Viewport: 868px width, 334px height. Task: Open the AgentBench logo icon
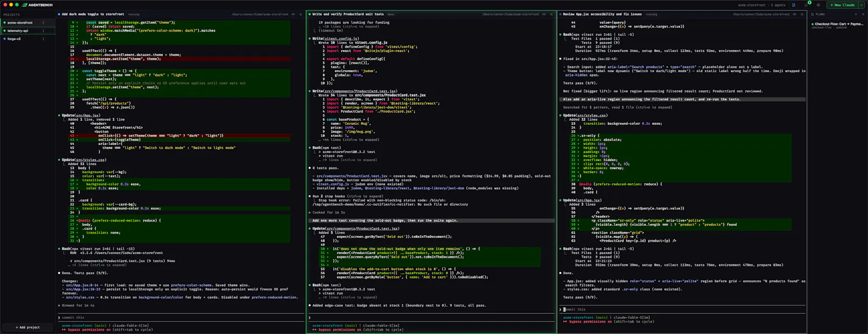[x=24, y=5]
